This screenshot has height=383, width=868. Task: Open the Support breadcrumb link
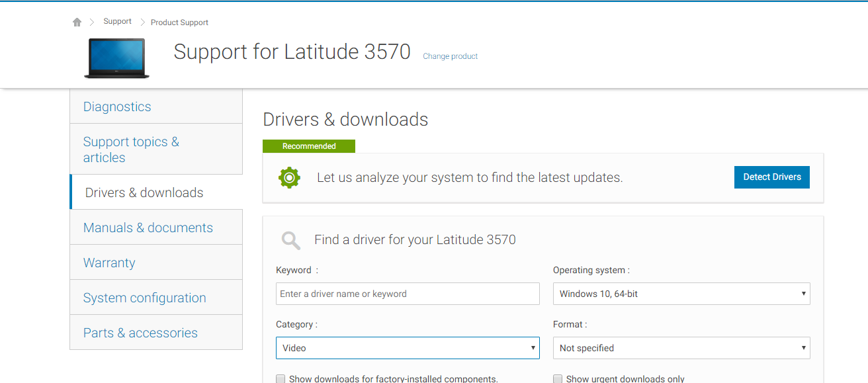[117, 22]
